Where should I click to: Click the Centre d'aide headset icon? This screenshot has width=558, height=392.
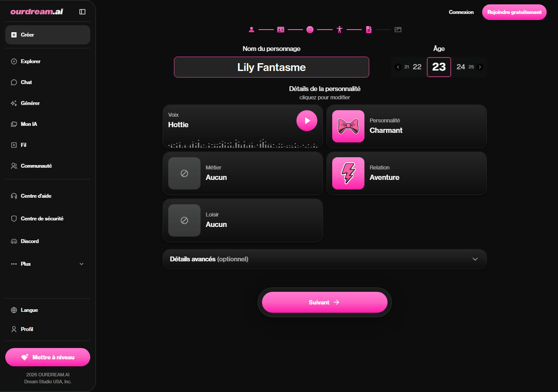tap(14, 196)
